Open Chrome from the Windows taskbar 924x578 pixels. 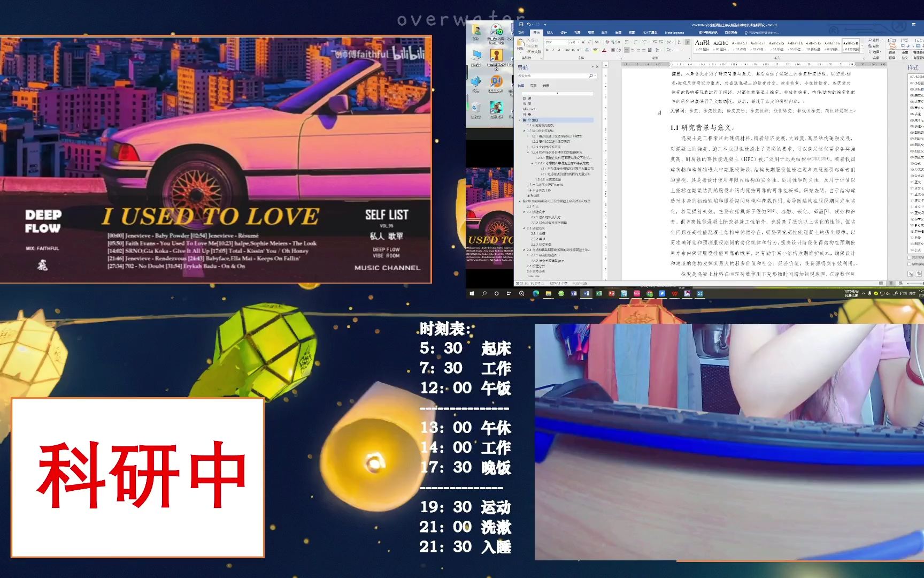pos(649,294)
